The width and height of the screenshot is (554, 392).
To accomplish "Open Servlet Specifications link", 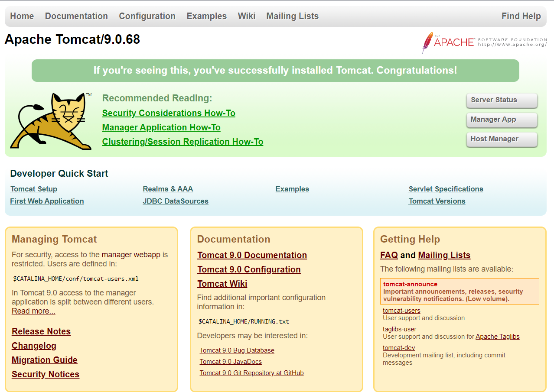I will coord(446,189).
